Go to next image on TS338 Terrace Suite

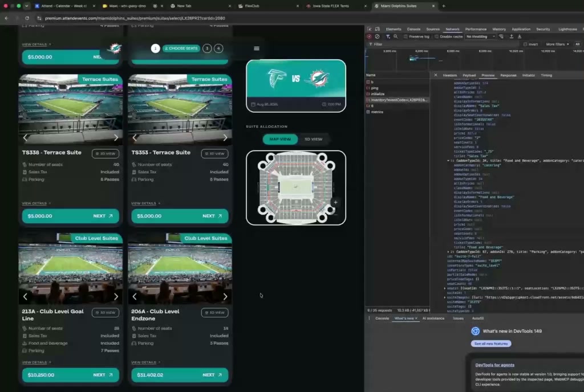(x=116, y=138)
